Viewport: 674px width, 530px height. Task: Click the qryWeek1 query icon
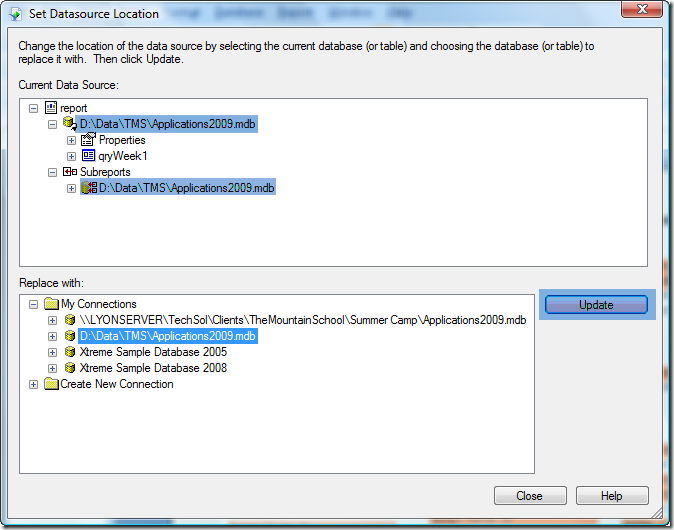tap(88, 156)
